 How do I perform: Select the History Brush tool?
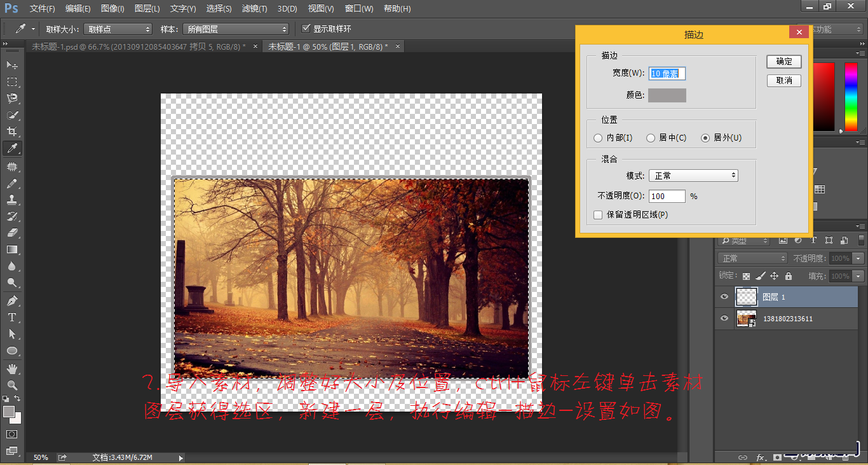click(x=12, y=216)
